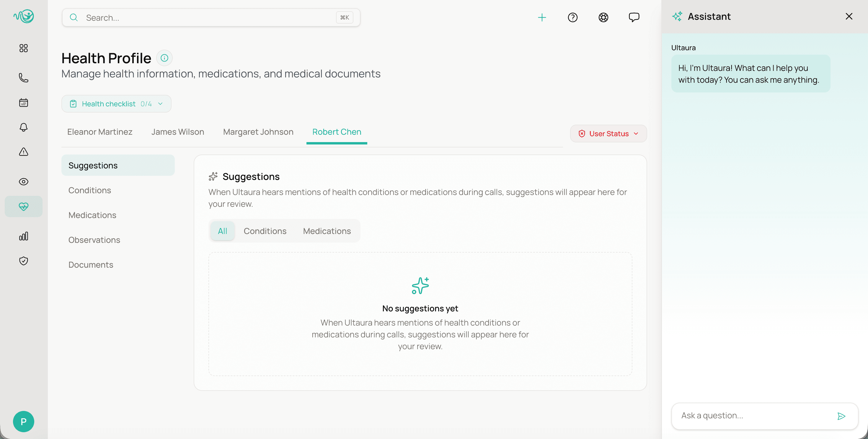This screenshot has height=439, width=868.
Task: Open the Observations section
Action: coord(94,240)
